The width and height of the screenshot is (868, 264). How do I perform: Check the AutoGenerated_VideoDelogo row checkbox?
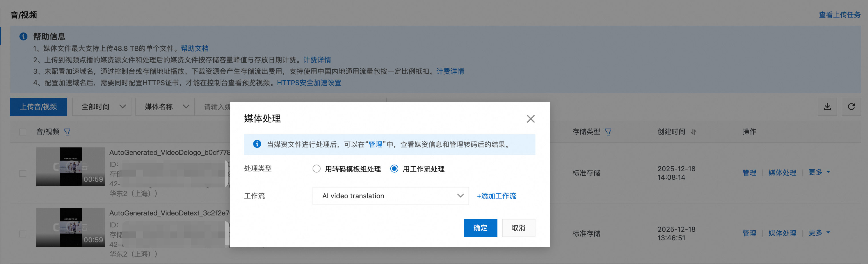[x=23, y=173]
